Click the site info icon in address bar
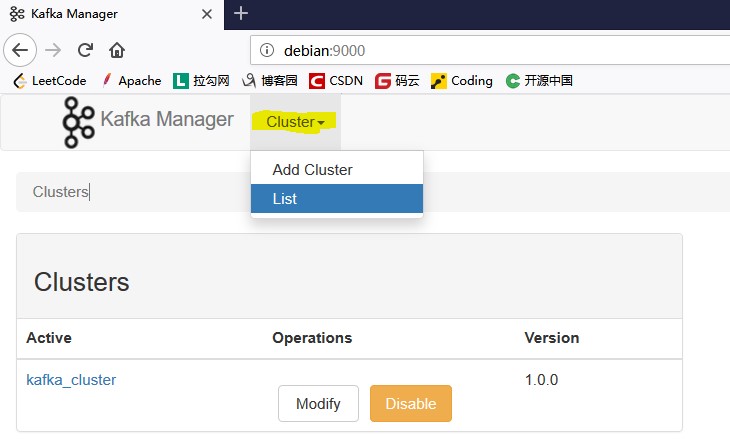 267,50
